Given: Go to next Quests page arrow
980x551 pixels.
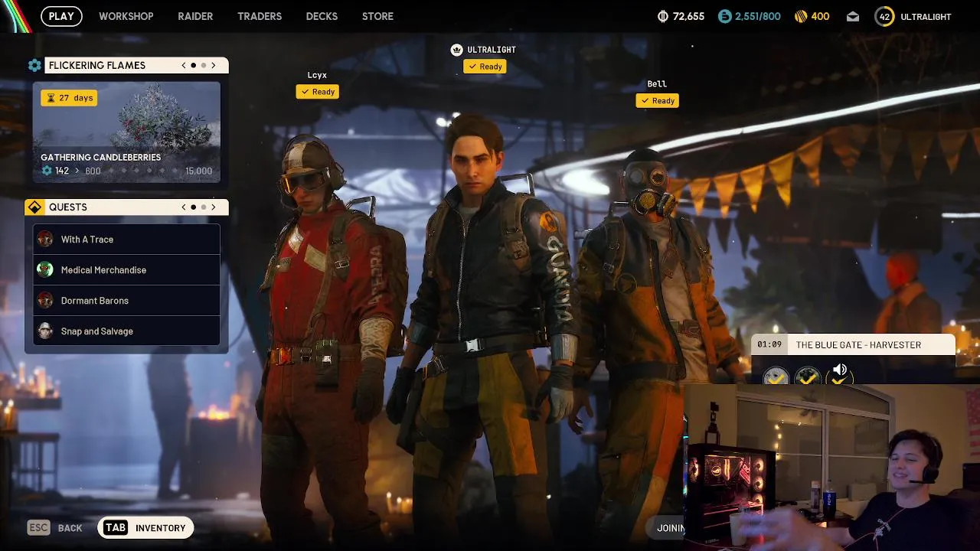Looking at the screenshot, I should pos(214,207).
